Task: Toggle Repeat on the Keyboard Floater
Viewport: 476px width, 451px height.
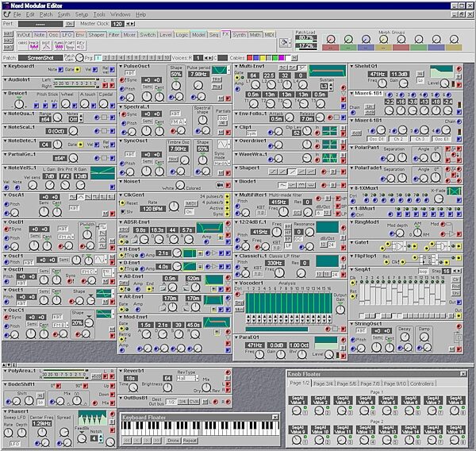Action: pos(190,441)
